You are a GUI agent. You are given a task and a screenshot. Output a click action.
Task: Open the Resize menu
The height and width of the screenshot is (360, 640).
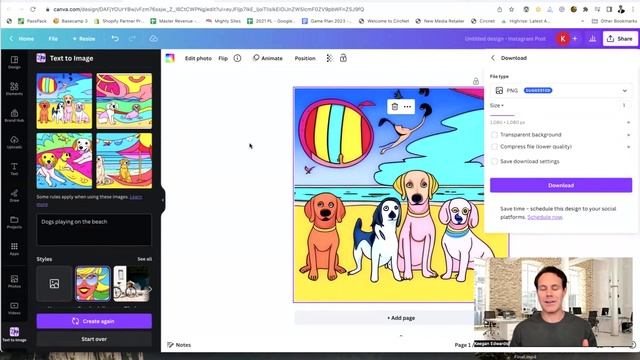pyautogui.click(x=84, y=38)
